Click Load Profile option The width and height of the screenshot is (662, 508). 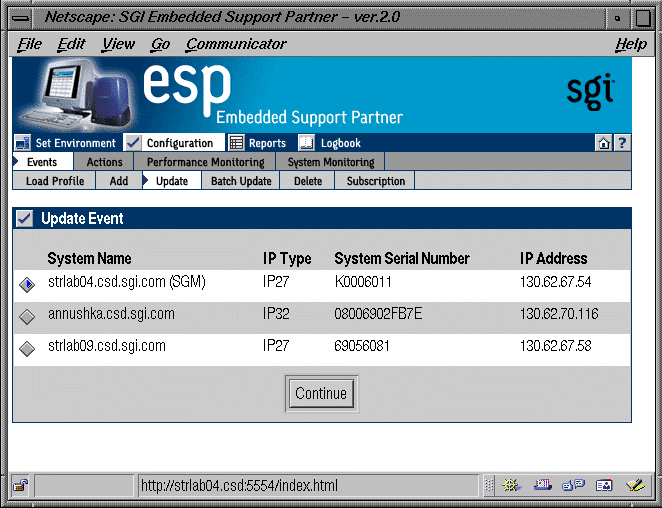(x=55, y=181)
